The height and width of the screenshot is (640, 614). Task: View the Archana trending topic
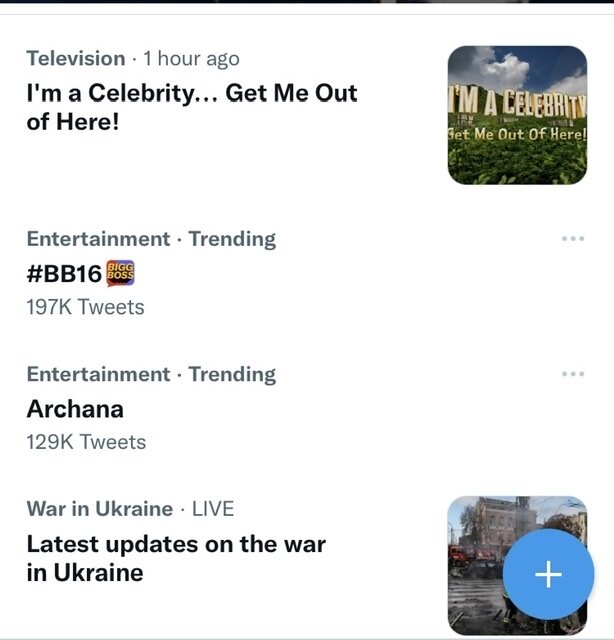point(75,409)
